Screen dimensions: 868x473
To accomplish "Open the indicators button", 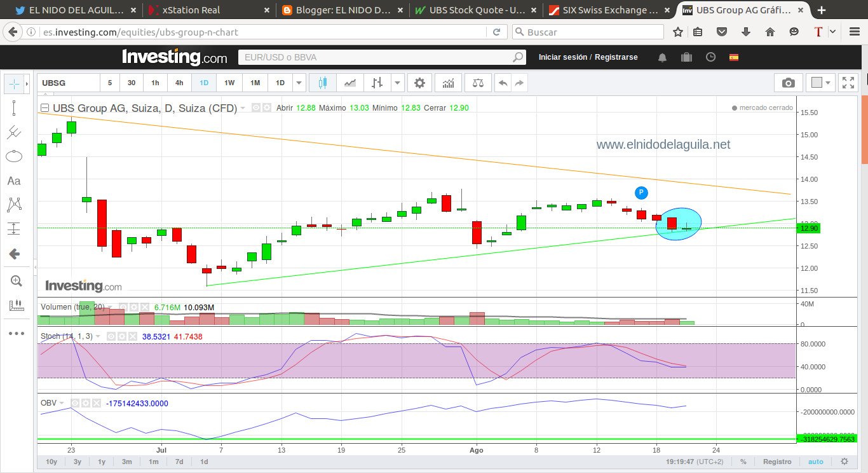I will click(x=448, y=83).
